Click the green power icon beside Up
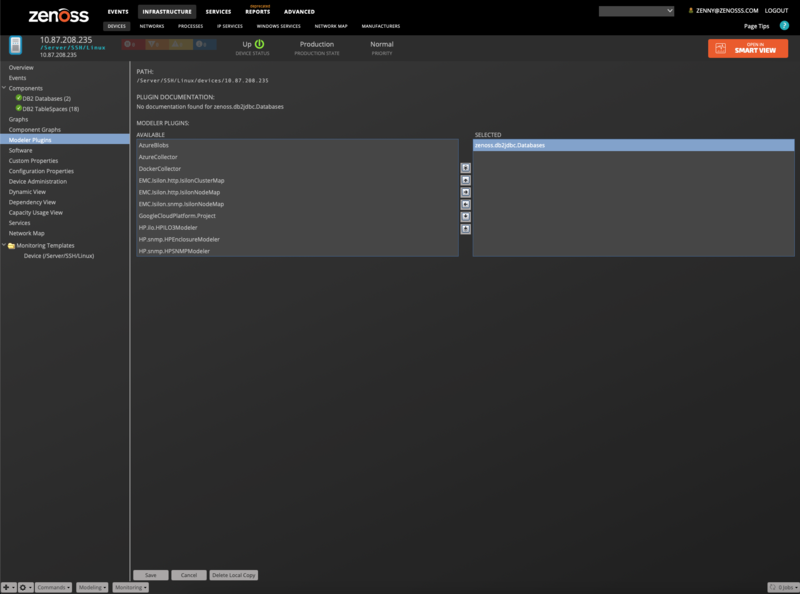The image size is (800, 594). coord(259,44)
